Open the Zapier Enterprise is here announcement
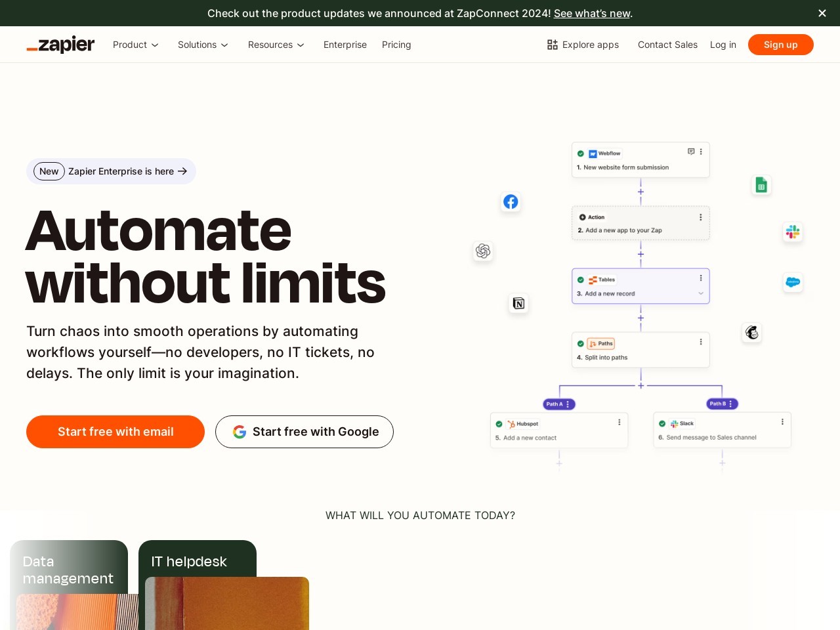Viewport: 840px width, 630px height. click(x=111, y=171)
